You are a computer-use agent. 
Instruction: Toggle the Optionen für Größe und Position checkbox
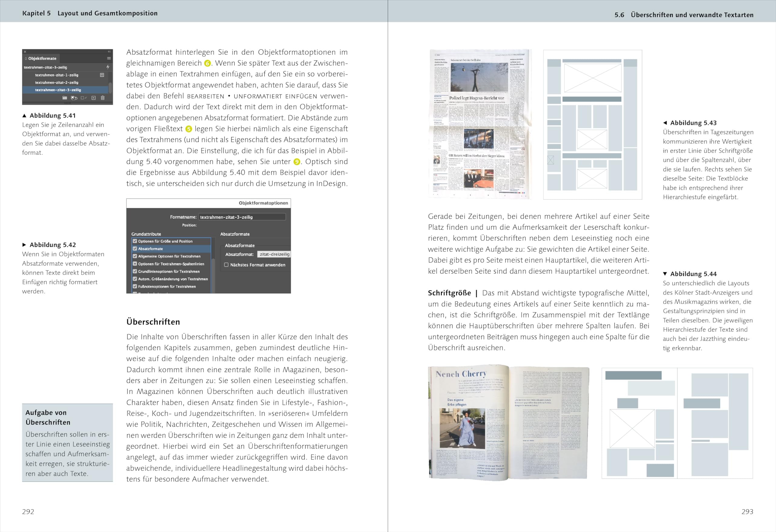pyautogui.click(x=135, y=241)
